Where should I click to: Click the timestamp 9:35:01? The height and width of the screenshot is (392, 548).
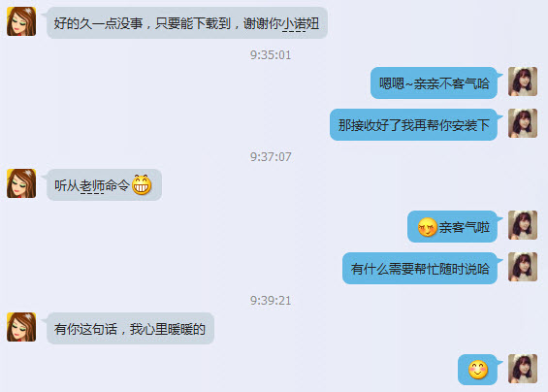pos(271,55)
